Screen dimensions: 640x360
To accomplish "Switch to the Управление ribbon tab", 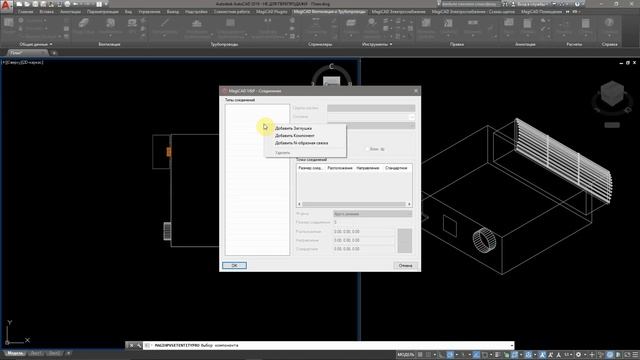I will coord(149,12).
